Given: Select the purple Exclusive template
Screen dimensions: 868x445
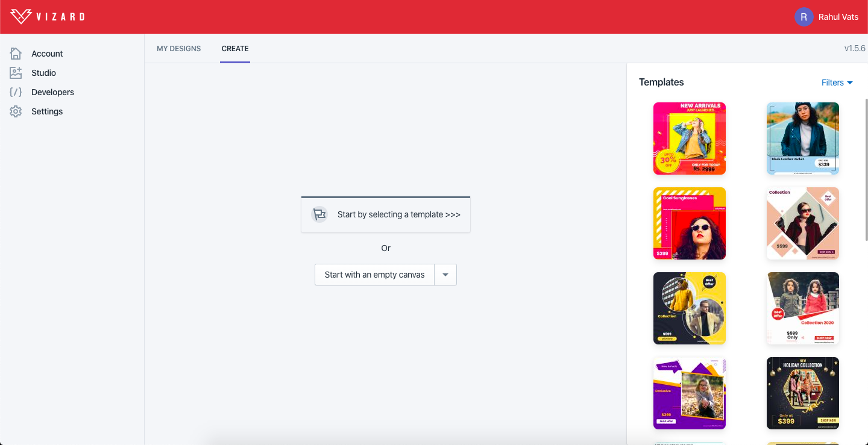Looking at the screenshot, I should coord(690,393).
